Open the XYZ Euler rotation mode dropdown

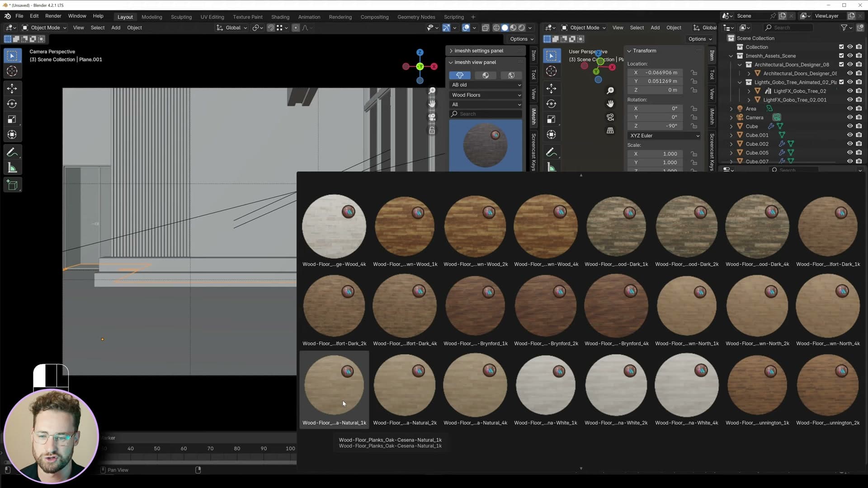pos(664,136)
